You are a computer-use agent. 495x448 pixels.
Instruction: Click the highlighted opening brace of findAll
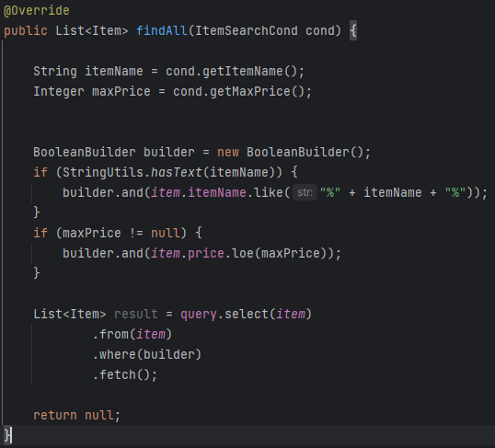point(353,31)
